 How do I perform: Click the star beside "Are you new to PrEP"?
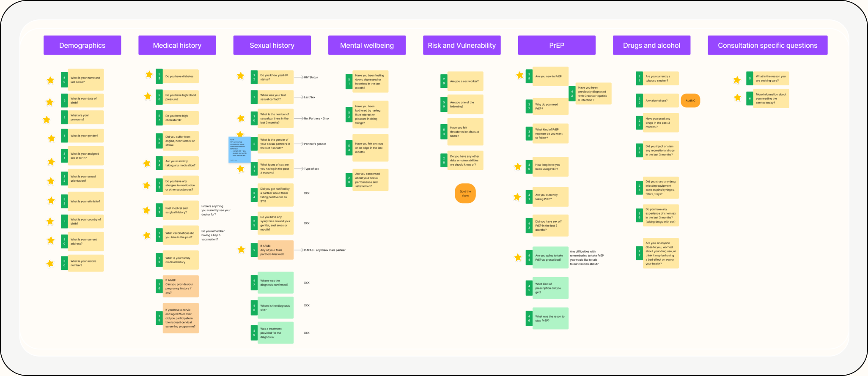520,75
